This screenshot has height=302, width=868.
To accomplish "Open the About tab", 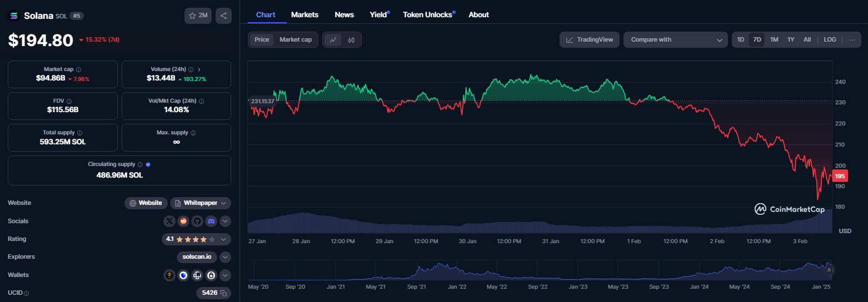I will click(478, 14).
